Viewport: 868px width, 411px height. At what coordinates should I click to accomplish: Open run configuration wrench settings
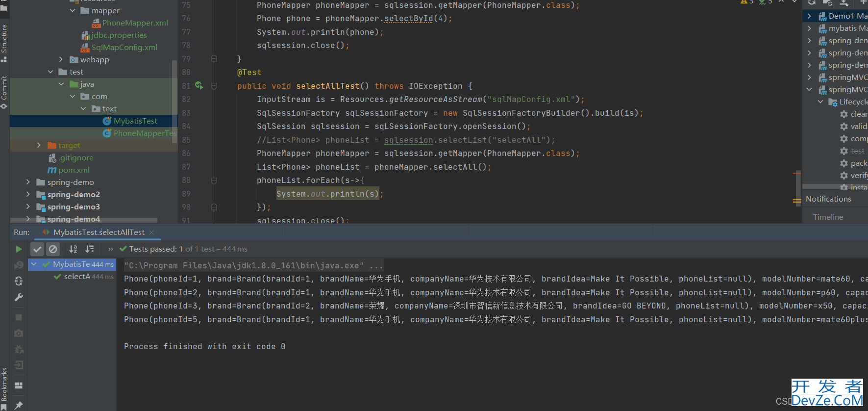(x=19, y=297)
